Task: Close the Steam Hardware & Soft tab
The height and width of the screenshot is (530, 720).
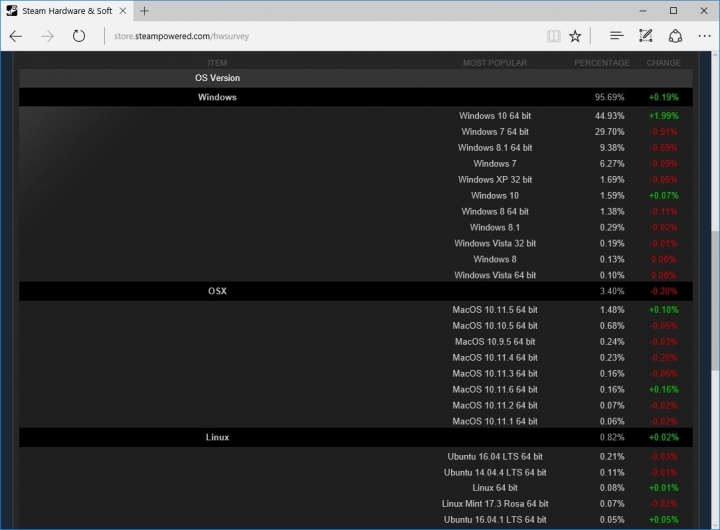Action: pyautogui.click(x=123, y=11)
